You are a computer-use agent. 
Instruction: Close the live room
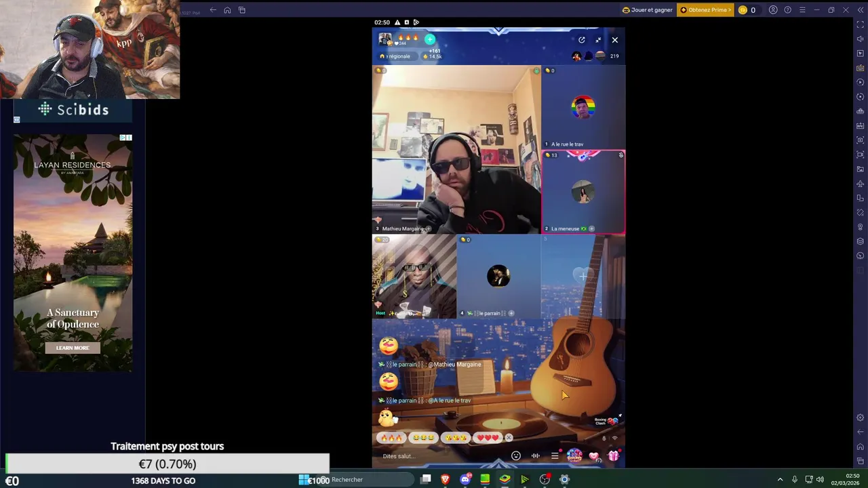(615, 40)
